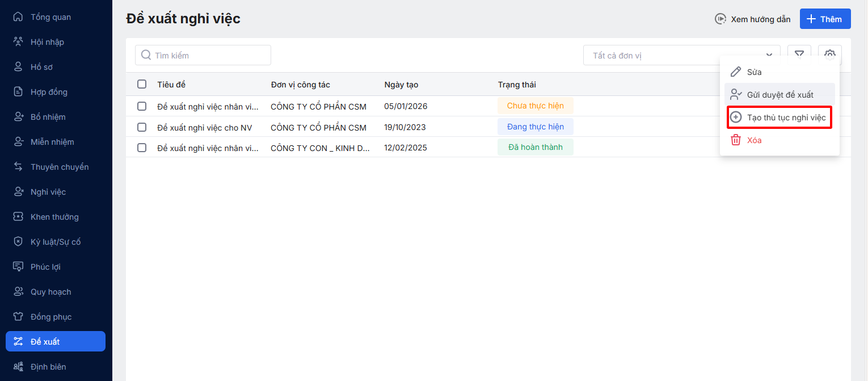This screenshot has height=381, width=868.
Task: Select Sửa in the context menu
Action: click(x=754, y=72)
